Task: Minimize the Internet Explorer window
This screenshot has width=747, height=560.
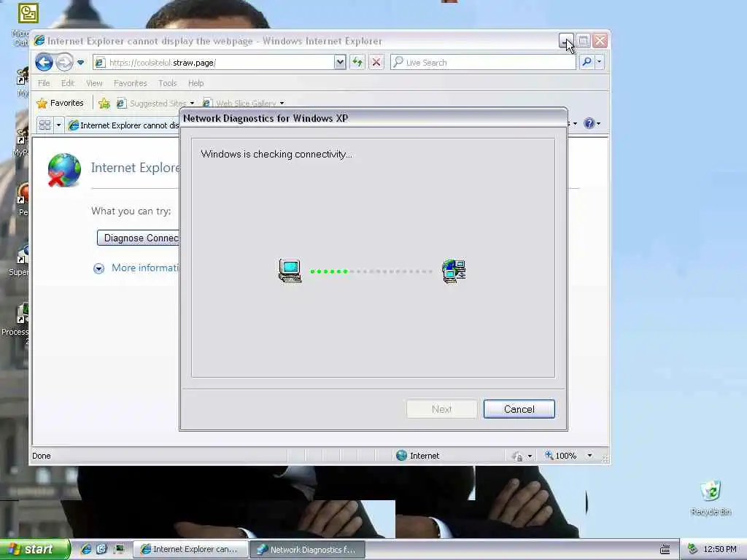Action: [x=566, y=41]
